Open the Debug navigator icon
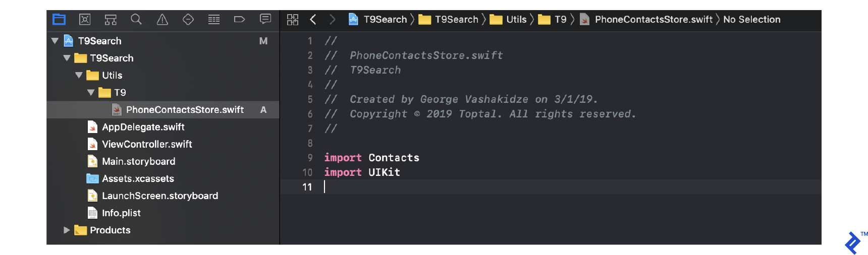The width and height of the screenshot is (868, 255). click(214, 20)
